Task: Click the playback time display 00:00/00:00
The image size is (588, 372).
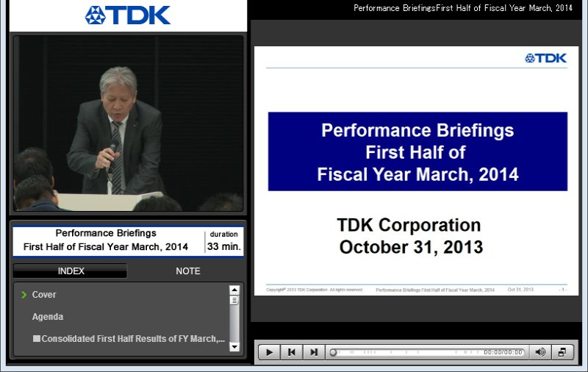Action: tap(503, 352)
